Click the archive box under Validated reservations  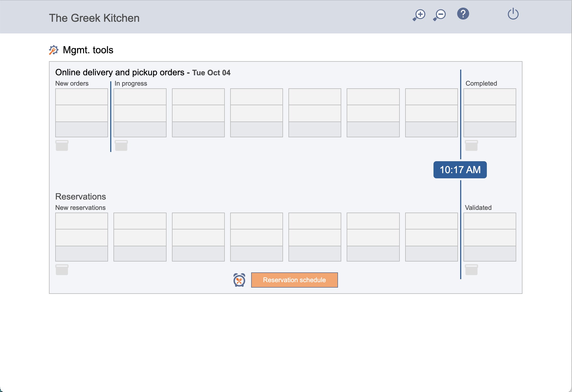(x=471, y=270)
